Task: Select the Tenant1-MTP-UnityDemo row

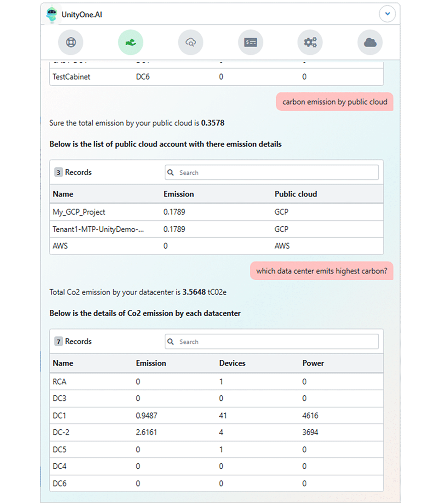Action: tap(216, 229)
